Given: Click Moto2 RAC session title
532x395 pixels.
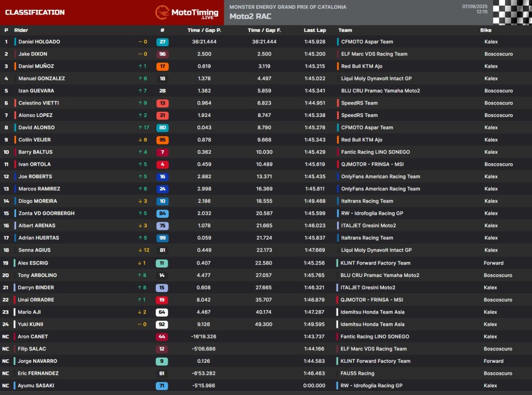Looking at the screenshot, I should [250, 16].
